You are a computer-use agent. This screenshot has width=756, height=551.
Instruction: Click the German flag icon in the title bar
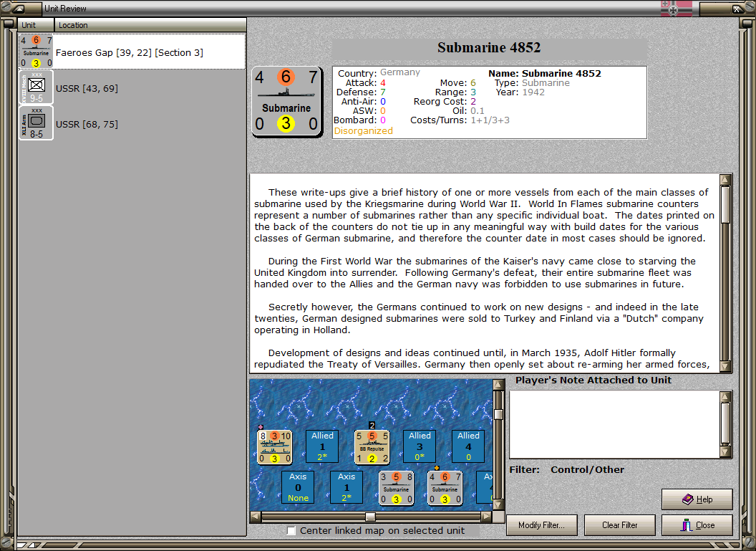677,8
